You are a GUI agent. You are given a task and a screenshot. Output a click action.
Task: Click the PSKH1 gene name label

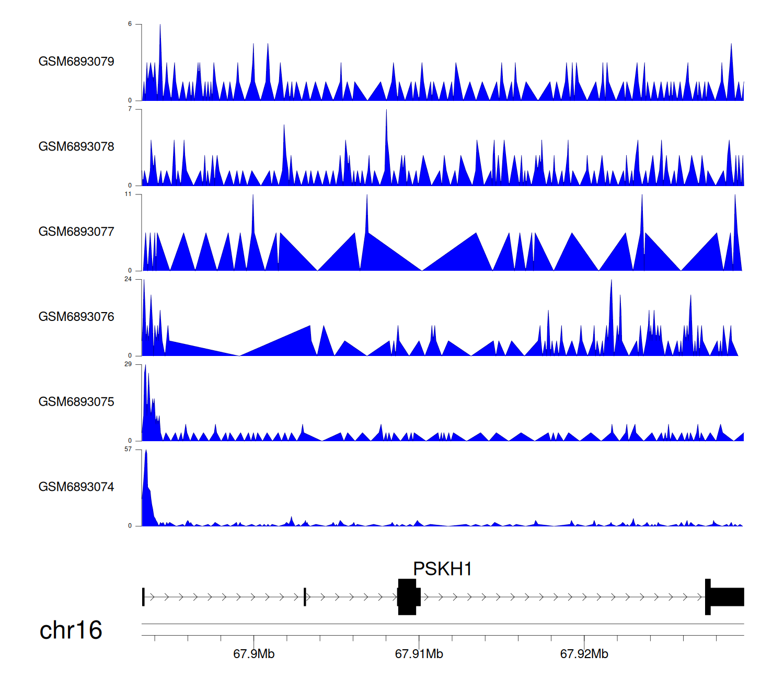coord(442,569)
